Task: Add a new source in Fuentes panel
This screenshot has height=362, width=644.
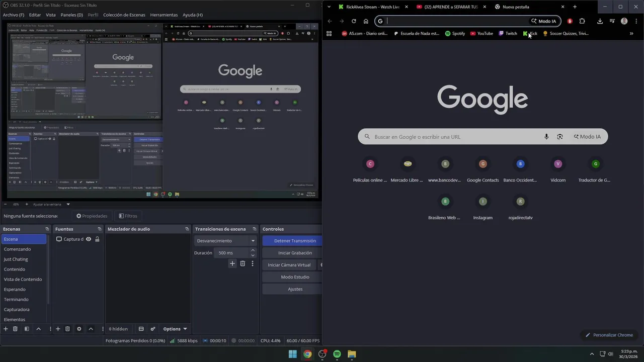Action: point(58,329)
